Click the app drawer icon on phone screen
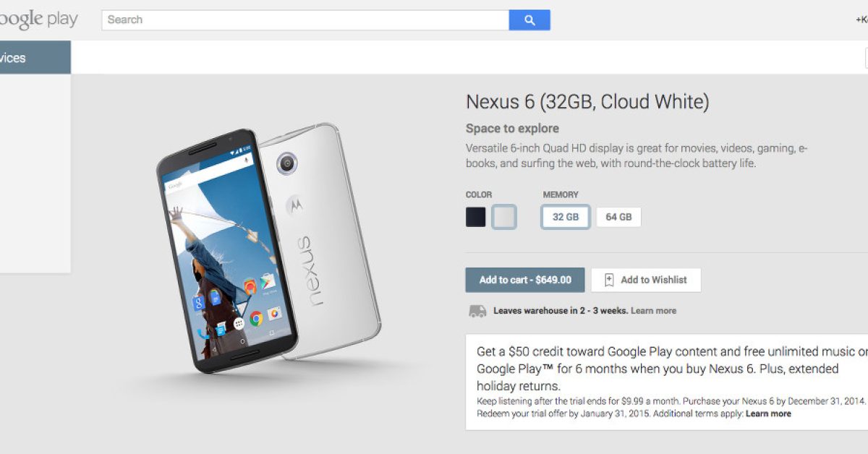868x454 pixels. pos(239,324)
